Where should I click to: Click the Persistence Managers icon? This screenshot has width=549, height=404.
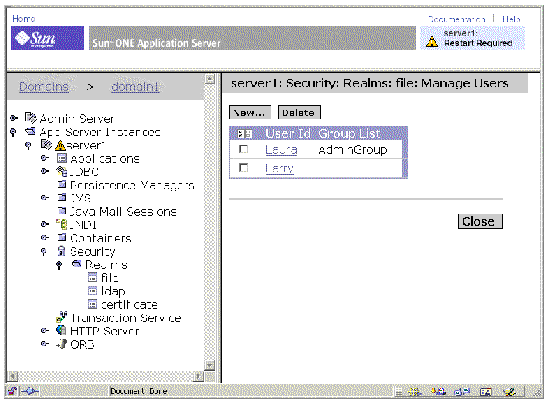tap(62, 184)
